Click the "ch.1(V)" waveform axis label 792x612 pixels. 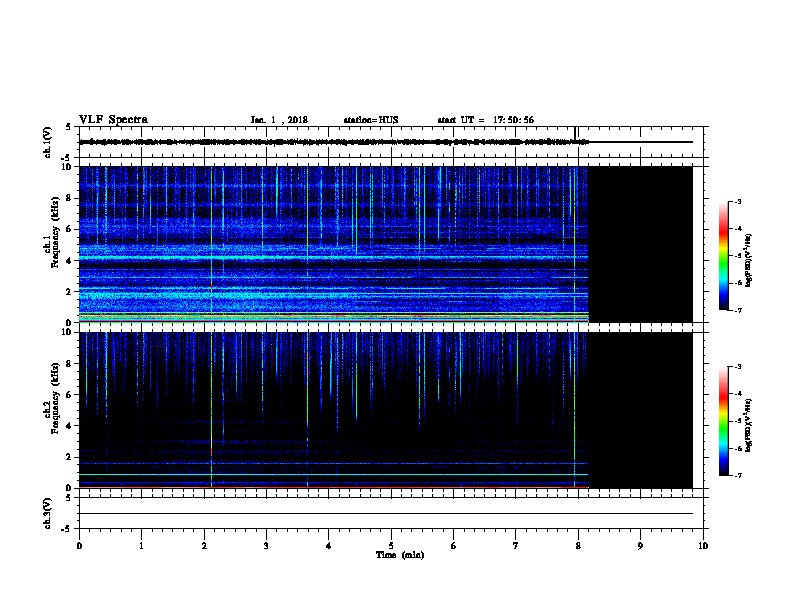pos(47,142)
